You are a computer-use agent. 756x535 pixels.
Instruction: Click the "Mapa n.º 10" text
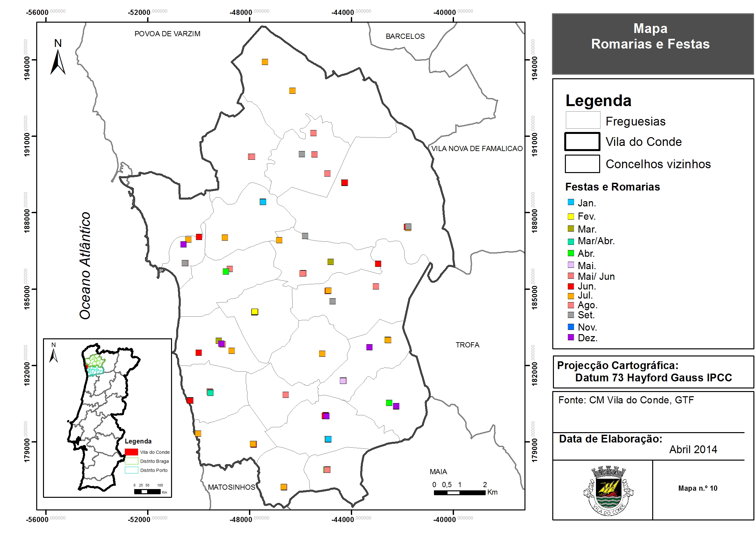(x=697, y=488)
